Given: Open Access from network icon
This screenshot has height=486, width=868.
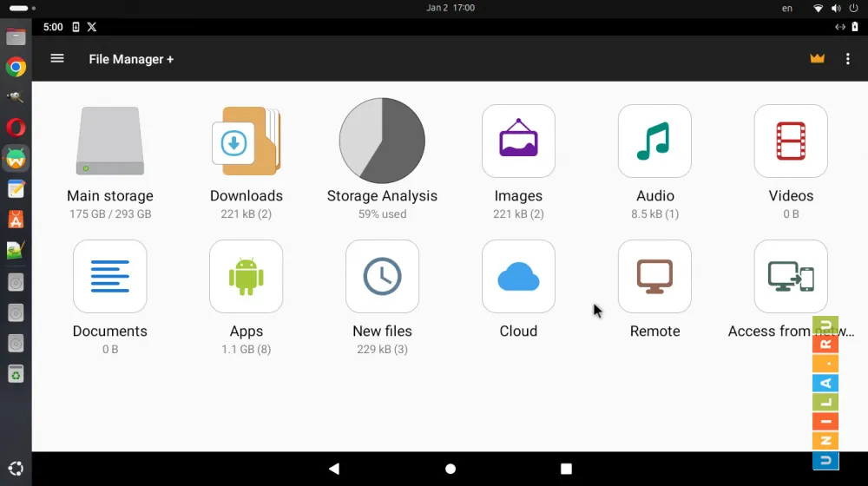Looking at the screenshot, I should coord(791,277).
